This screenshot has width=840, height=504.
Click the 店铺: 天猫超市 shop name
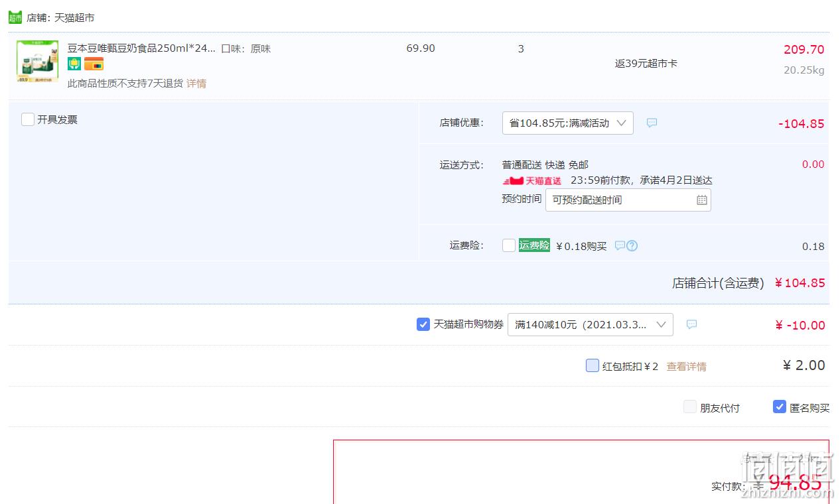(x=61, y=18)
